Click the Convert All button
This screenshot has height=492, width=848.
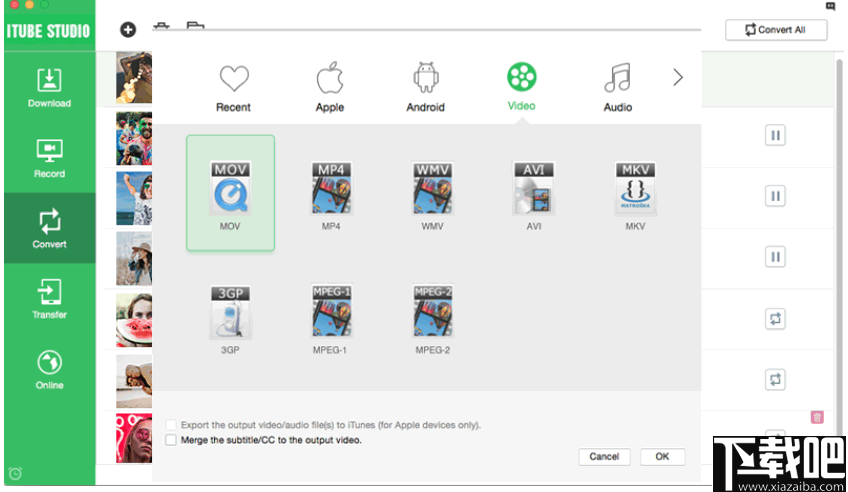pos(776,30)
